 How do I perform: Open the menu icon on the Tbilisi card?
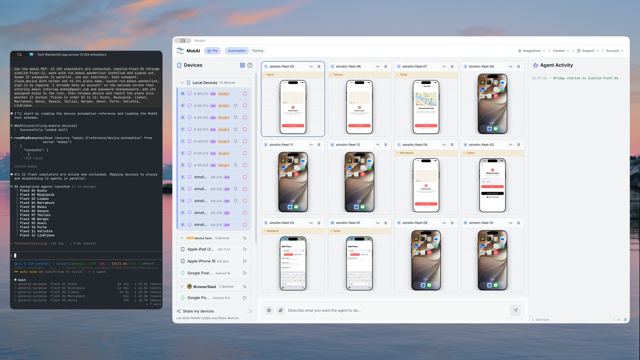tap(452, 66)
